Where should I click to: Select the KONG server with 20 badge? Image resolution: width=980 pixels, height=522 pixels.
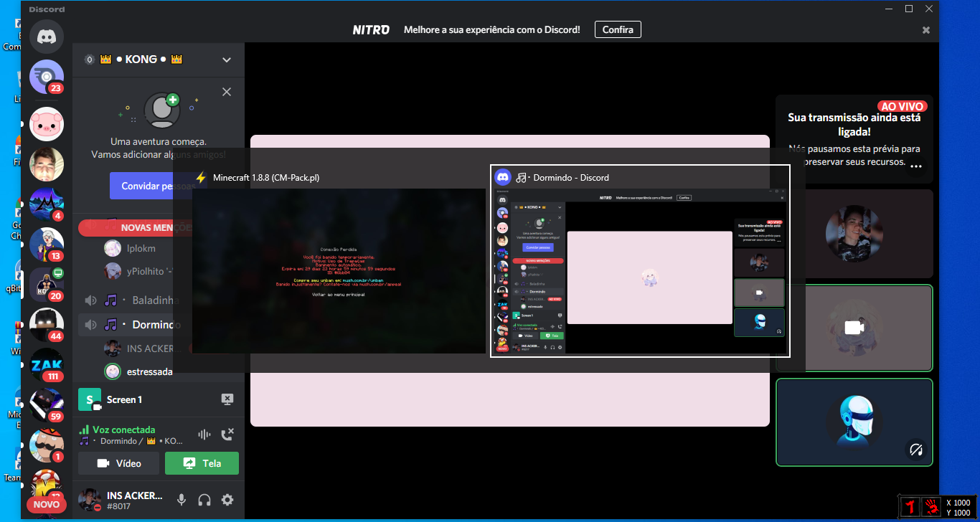pyautogui.click(x=47, y=284)
